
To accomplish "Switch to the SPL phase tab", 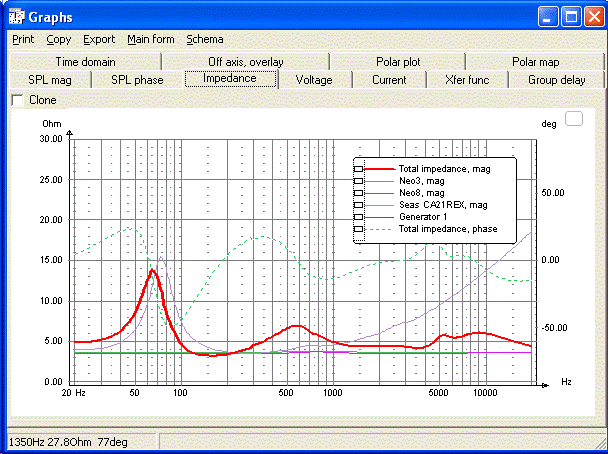I will 137,80.
